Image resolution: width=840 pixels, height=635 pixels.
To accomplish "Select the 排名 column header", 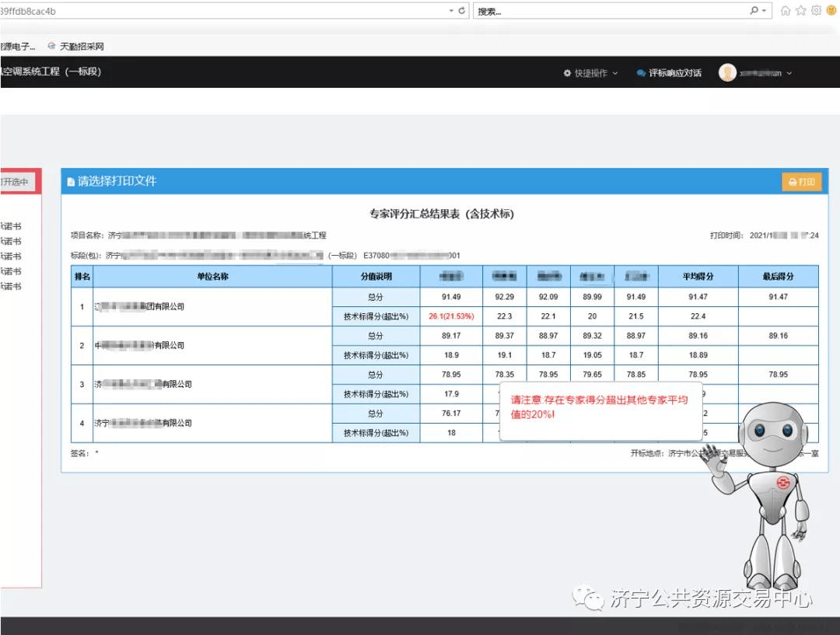I will 82,276.
